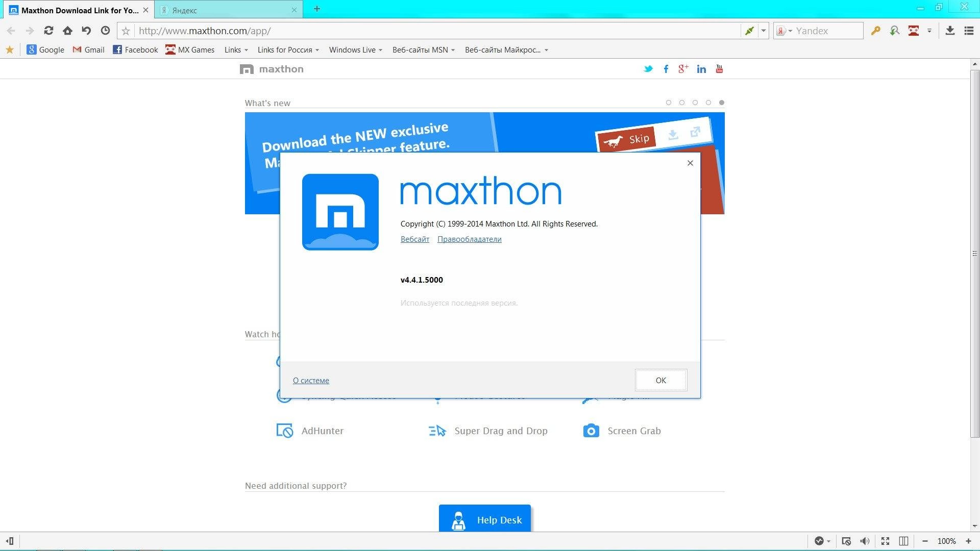
Task: Open the MX Games toolbar icon
Action: tap(914, 31)
